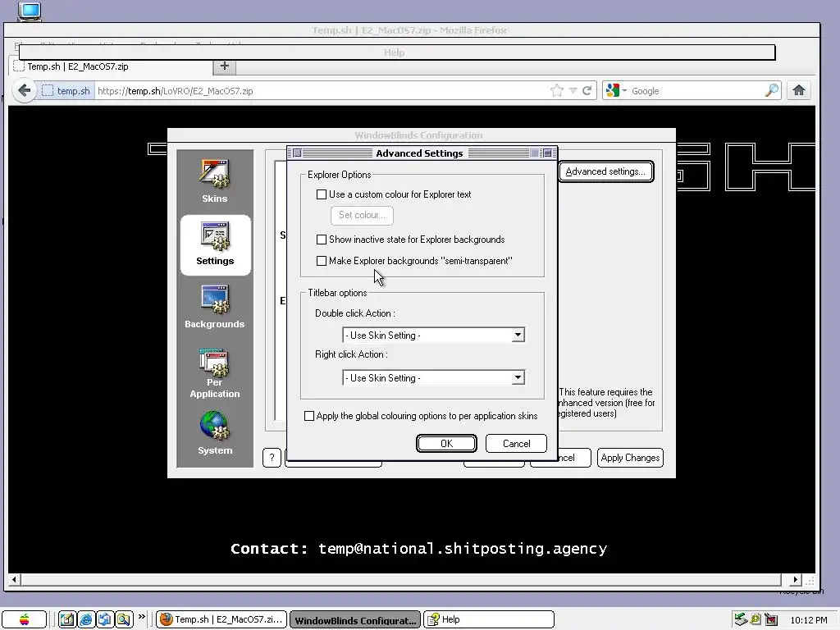The height and width of the screenshot is (630, 840).
Task: Click the first quick launch icon in taskbar
Action: 67,620
